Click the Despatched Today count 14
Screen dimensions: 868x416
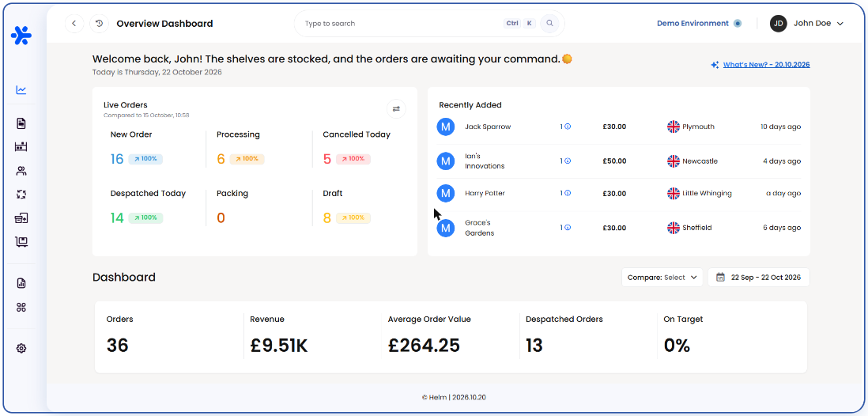point(117,218)
